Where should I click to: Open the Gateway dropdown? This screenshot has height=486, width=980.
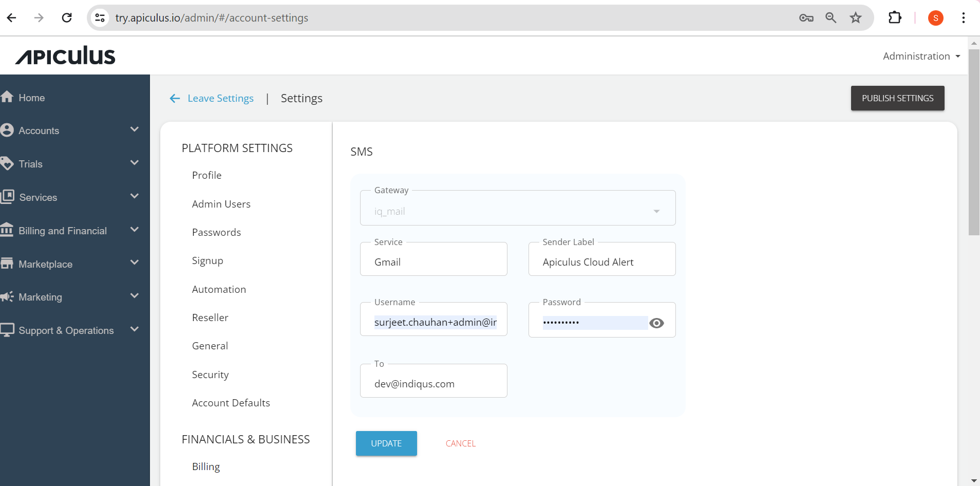click(x=656, y=211)
